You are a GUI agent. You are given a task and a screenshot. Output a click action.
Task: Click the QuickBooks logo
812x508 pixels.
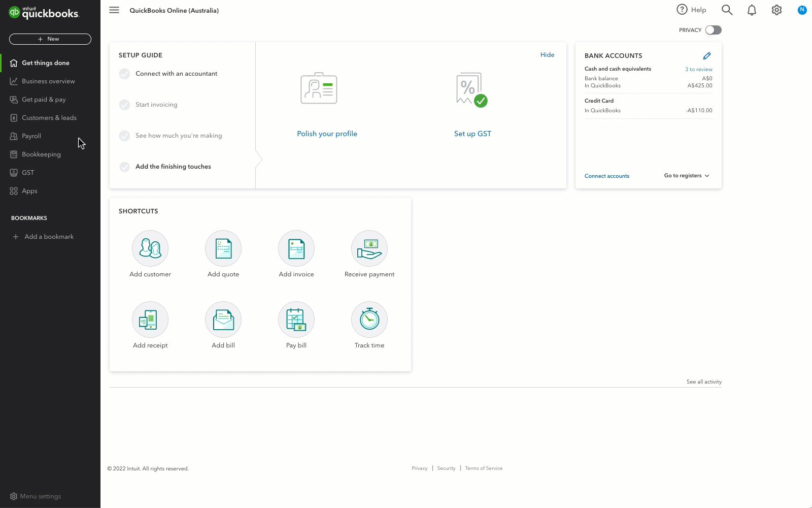[44, 13]
